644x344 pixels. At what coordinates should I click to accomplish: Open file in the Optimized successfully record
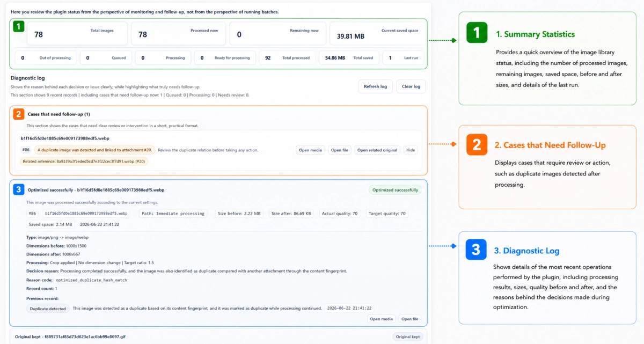[410, 319]
